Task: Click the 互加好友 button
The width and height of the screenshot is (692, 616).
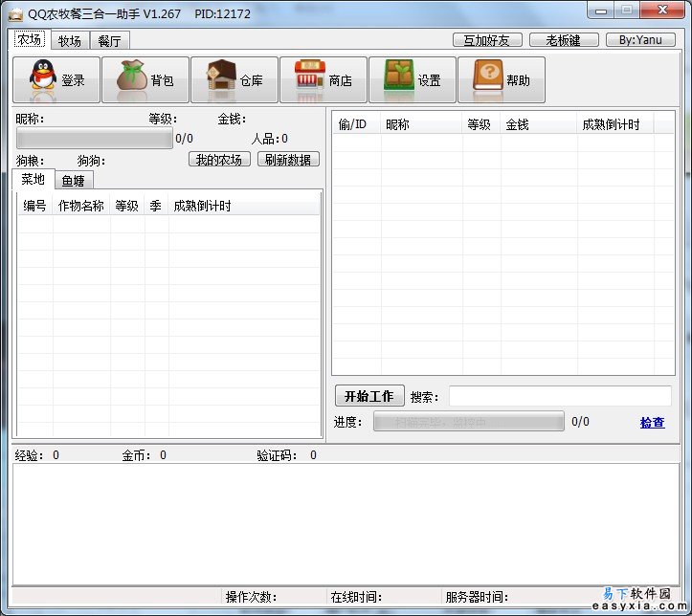Action: click(487, 40)
